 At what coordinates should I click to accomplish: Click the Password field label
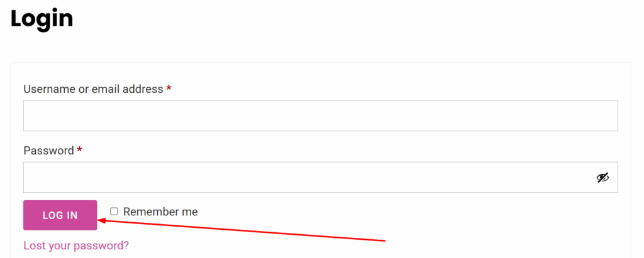point(49,151)
